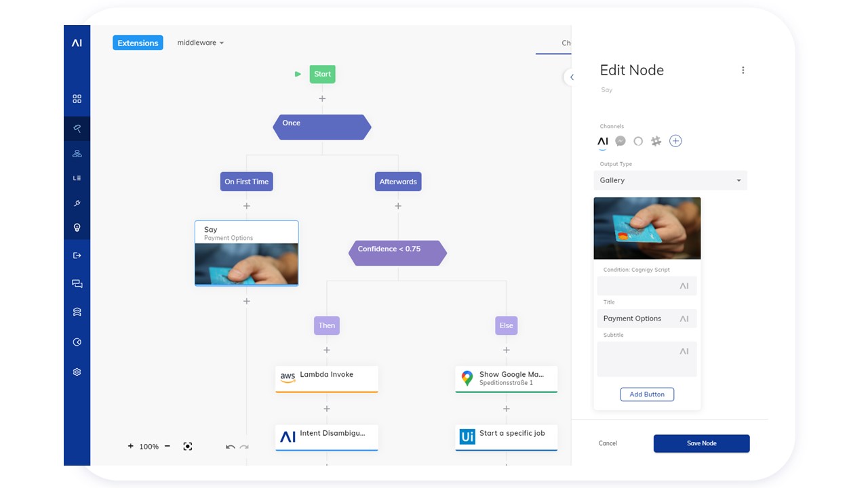Select the AI default channel icon
Image resolution: width=868 pixels, height=488 pixels.
(602, 141)
